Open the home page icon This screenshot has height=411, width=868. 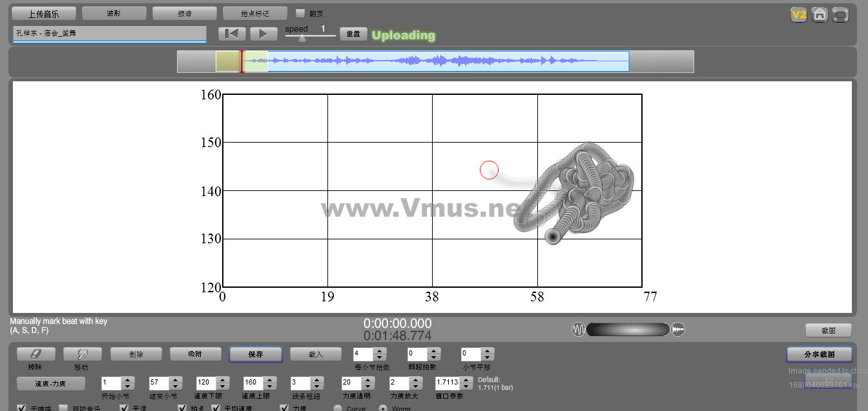(820, 15)
